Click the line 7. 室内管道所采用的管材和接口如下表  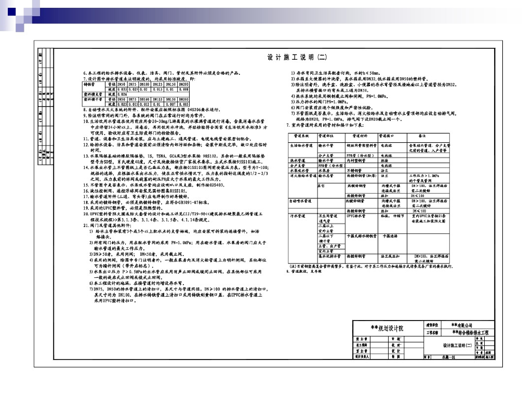[x=325, y=125]
